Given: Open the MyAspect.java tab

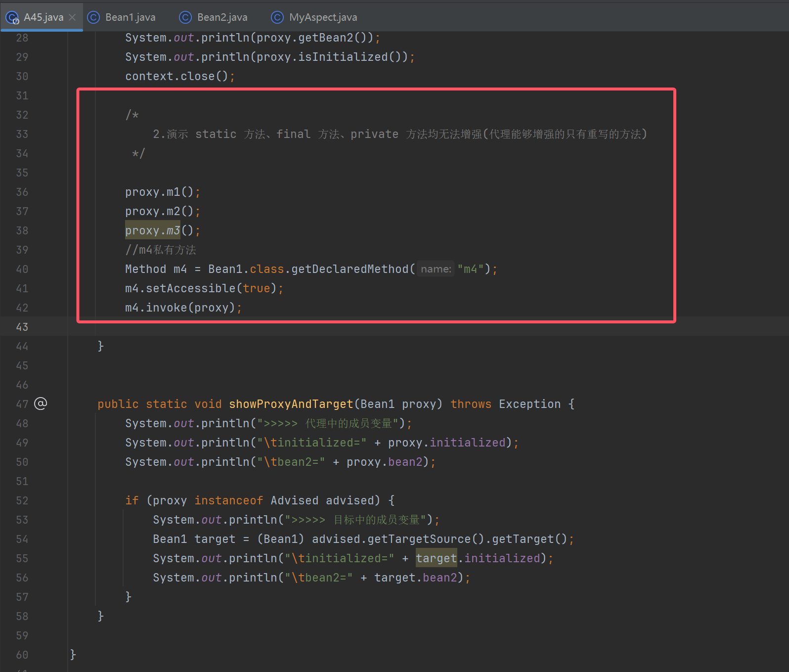Looking at the screenshot, I should tap(314, 17).
